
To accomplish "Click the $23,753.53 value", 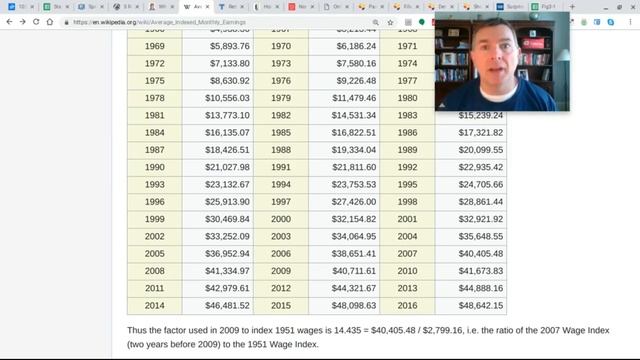I will (354, 184).
